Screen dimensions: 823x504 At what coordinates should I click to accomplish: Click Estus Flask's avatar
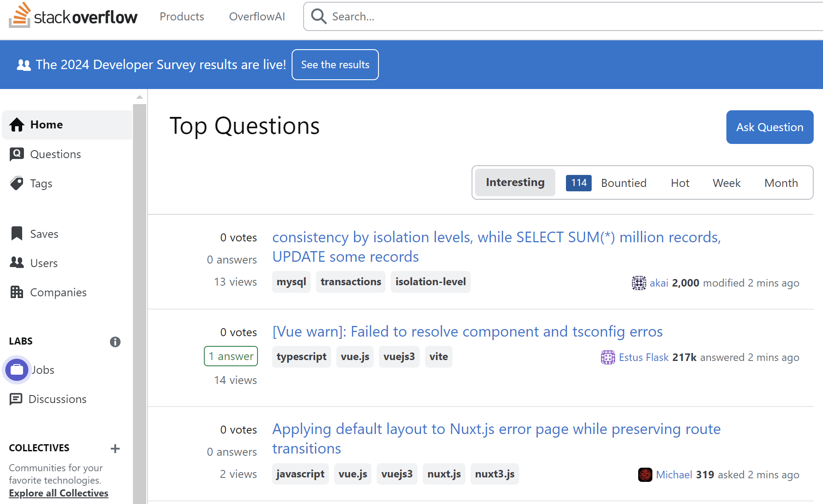(608, 357)
